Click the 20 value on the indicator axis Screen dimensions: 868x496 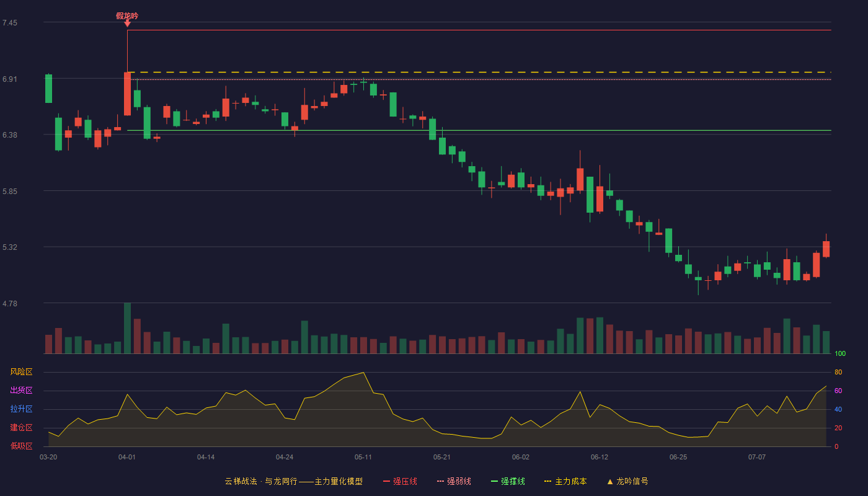pyautogui.click(x=838, y=428)
